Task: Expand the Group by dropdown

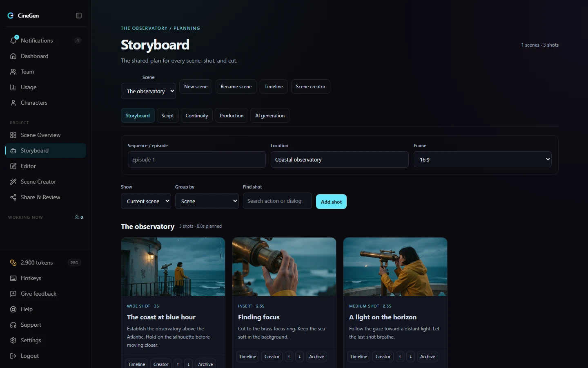Action: coord(207,201)
